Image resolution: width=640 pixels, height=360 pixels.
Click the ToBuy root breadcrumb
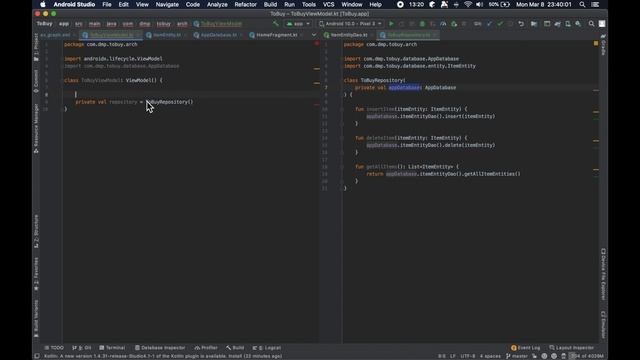(x=44, y=24)
